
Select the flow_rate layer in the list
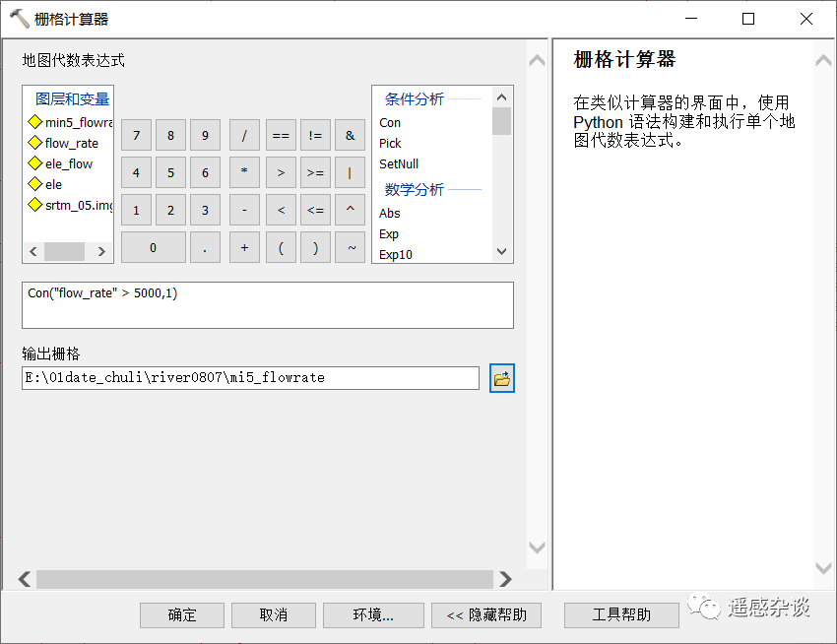(x=71, y=143)
